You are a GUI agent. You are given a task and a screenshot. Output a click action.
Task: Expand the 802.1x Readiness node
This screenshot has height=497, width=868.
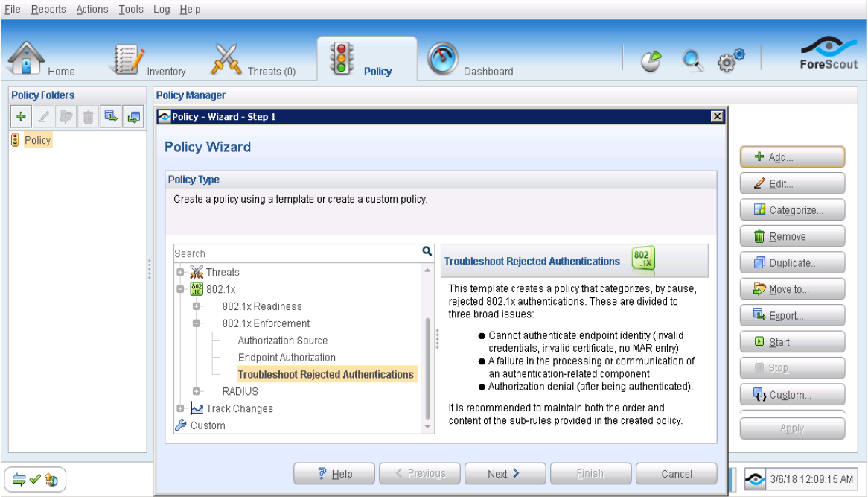pos(196,306)
